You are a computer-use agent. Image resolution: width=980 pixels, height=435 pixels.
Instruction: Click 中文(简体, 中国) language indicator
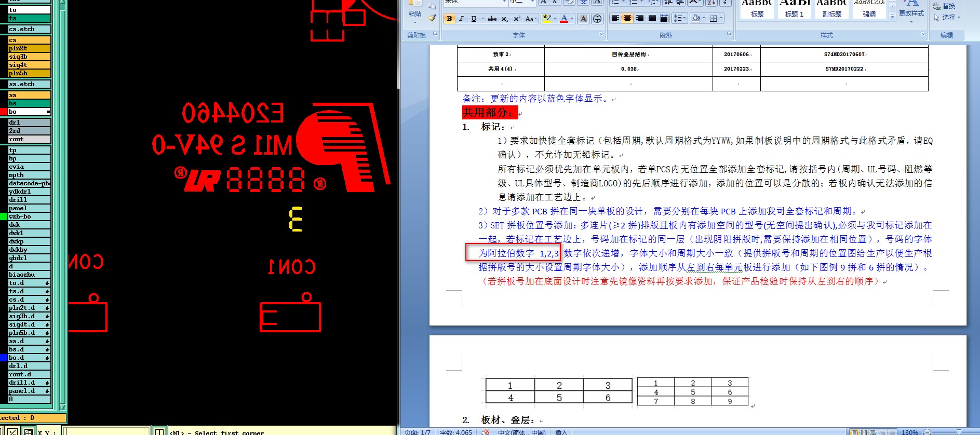point(521,432)
